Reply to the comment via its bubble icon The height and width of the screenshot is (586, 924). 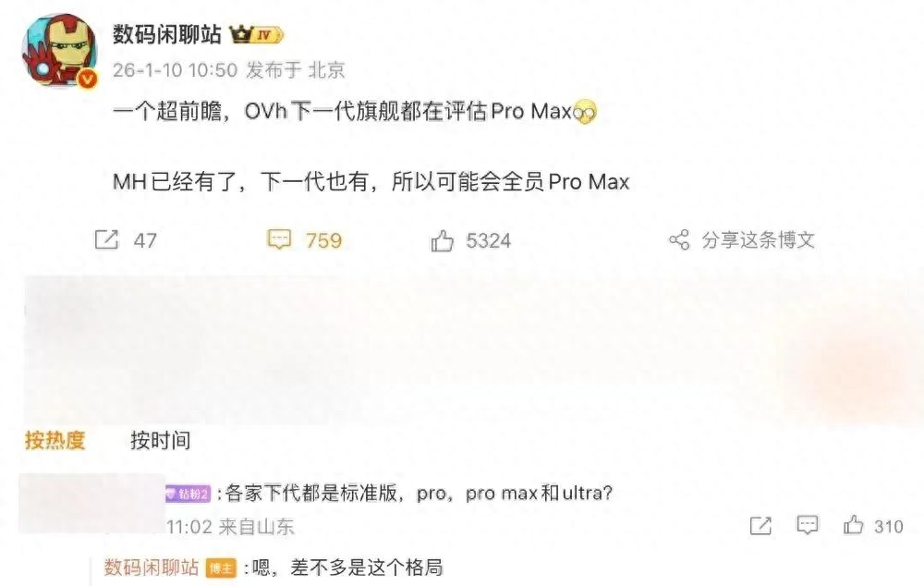click(x=807, y=524)
